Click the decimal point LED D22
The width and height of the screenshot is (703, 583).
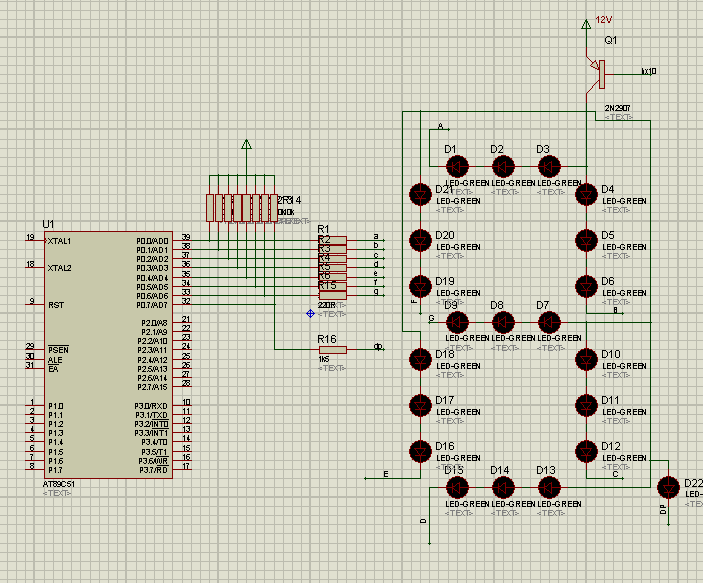(668, 487)
